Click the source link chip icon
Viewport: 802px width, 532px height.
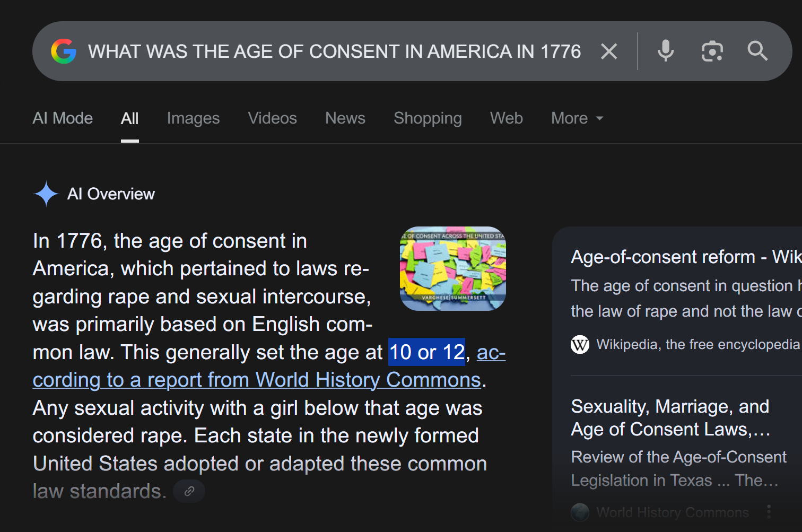point(189,491)
